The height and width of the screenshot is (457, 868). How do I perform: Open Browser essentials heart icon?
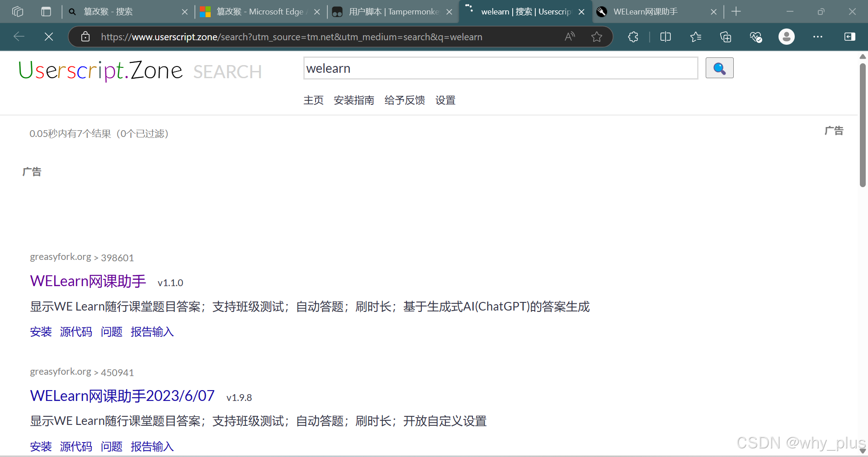point(756,37)
